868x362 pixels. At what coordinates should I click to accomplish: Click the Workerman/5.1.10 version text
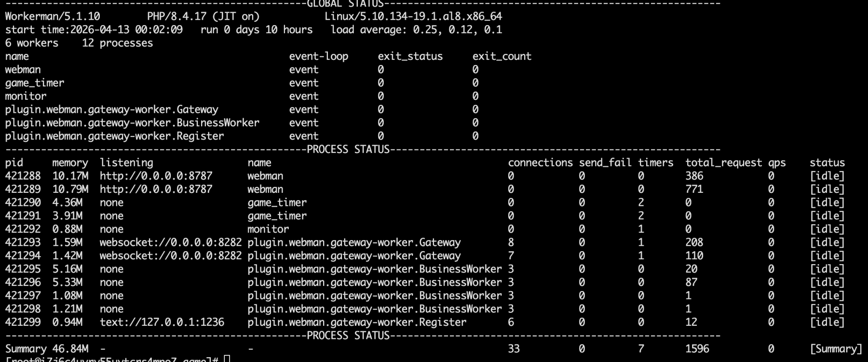[x=53, y=16]
